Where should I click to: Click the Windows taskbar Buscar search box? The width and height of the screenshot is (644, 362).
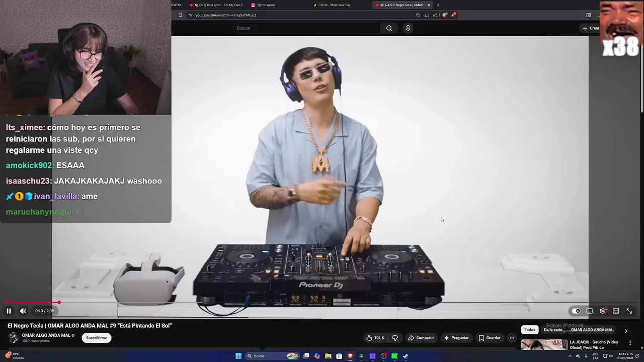[272, 356]
